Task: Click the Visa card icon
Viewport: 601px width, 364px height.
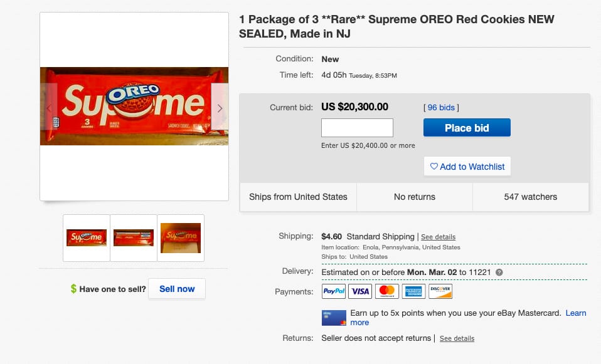Action: click(x=361, y=291)
